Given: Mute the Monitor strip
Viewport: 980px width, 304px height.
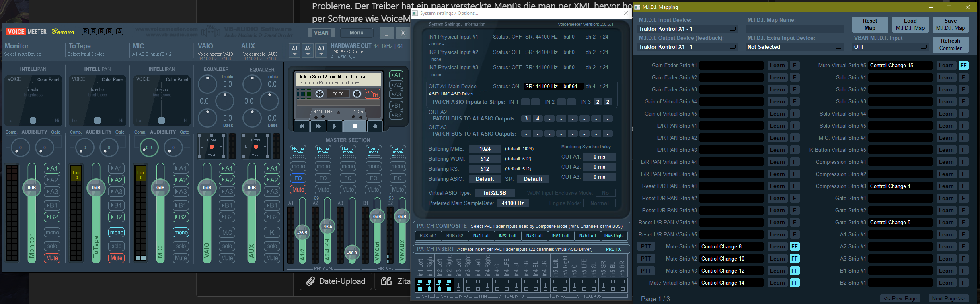Looking at the screenshot, I should pos(52,258).
